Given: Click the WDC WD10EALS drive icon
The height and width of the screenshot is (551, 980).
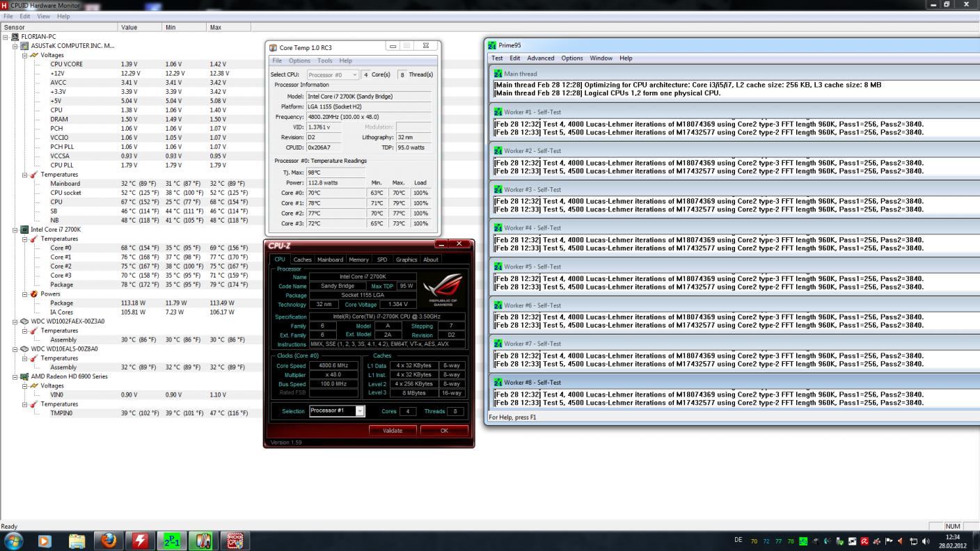Looking at the screenshot, I should [24, 349].
